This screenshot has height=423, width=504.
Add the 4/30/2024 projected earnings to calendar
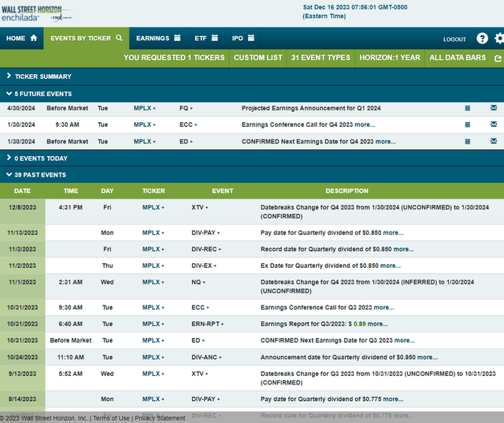click(468, 108)
